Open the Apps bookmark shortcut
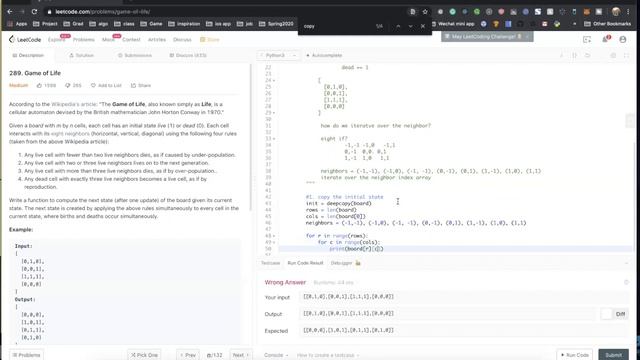This screenshot has height=360, width=640. tap(17, 24)
